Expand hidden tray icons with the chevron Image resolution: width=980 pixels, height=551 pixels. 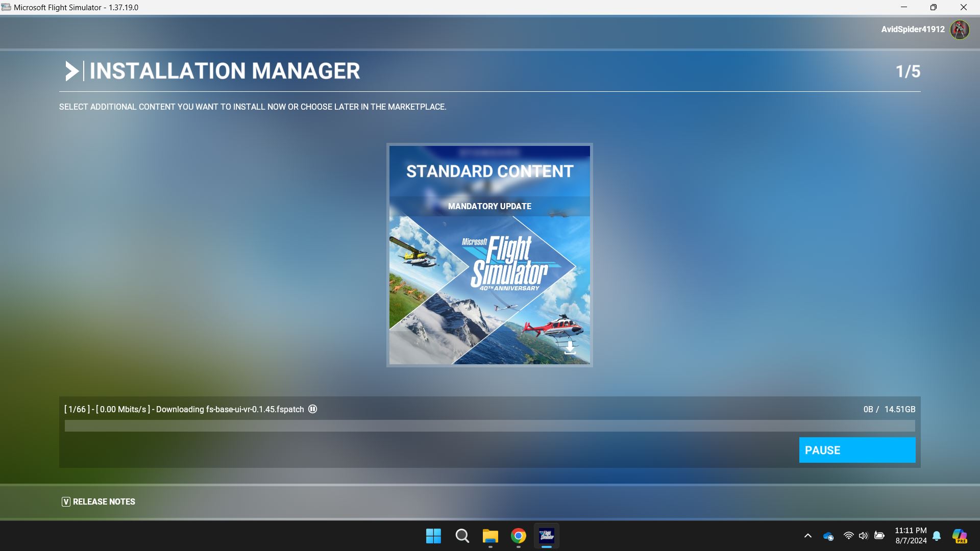(808, 536)
